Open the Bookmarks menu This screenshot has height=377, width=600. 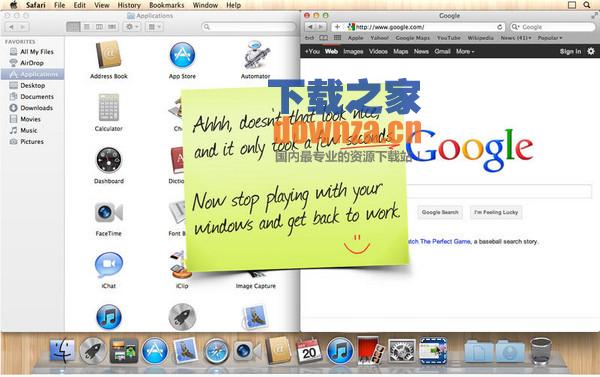(x=166, y=5)
